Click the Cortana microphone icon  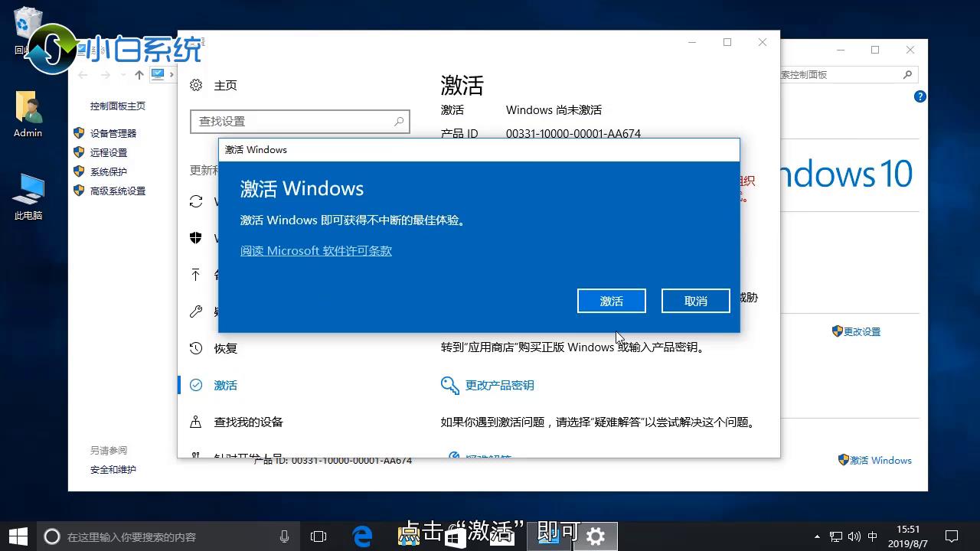point(284,536)
